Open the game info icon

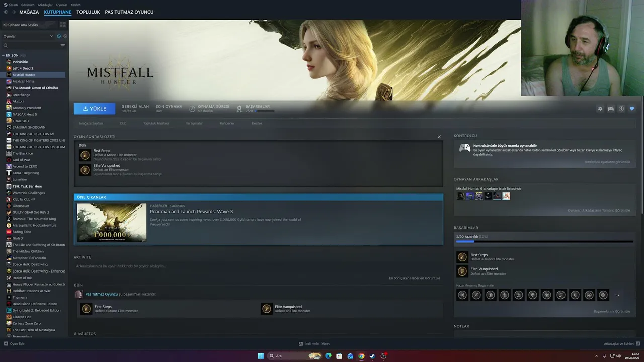(x=621, y=109)
